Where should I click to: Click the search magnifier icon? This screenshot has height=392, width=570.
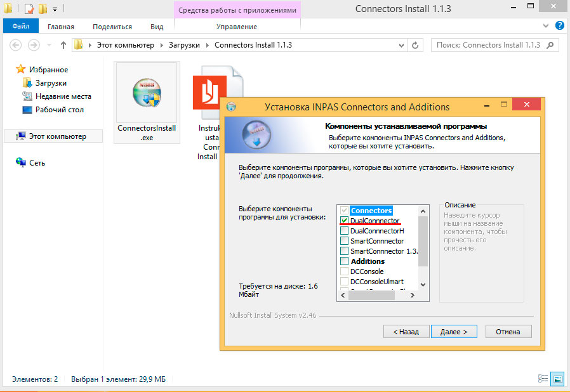550,45
